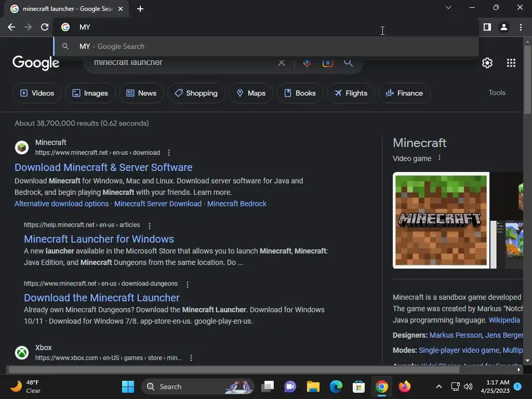Image resolution: width=532 pixels, height=399 pixels.
Task: Open more options for help.minecraft.net result
Action: [150, 225]
